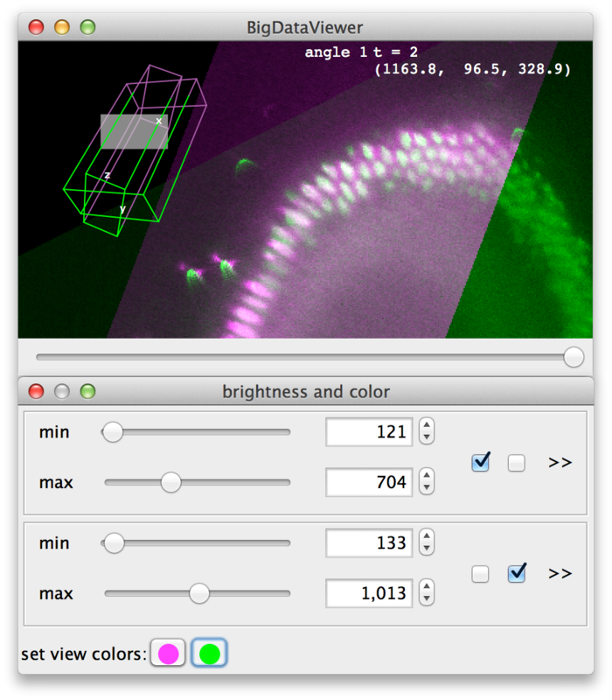Zoom the BigDataViewer window with green button
The height and width of the screenshot is (700, 612).
coord(88,27)
